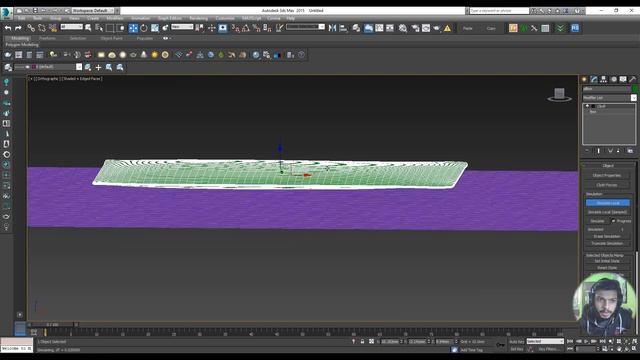Click the Simulate Local (damped) button
The height and width of the screenshot is (360, 640).
coord(608,212)
